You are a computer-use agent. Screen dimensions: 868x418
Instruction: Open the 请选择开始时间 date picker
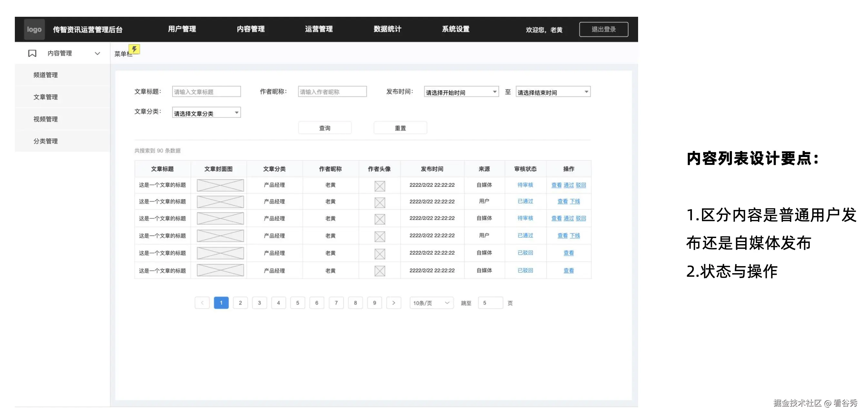460,92
